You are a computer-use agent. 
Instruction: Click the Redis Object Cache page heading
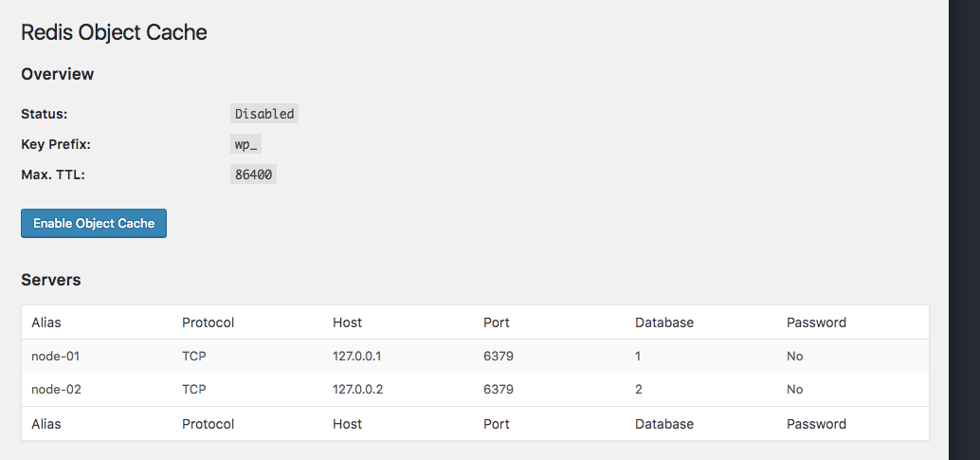click(114, 32)
